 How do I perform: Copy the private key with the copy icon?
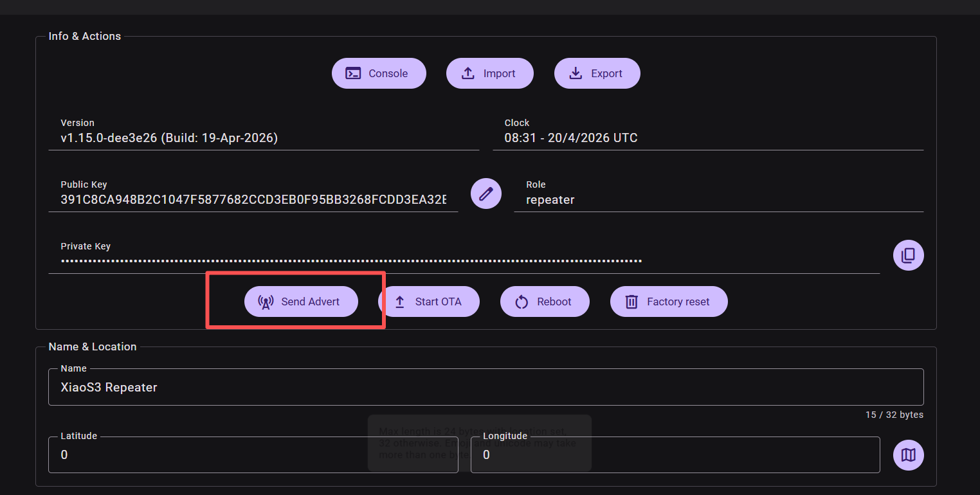click(908, 255)
